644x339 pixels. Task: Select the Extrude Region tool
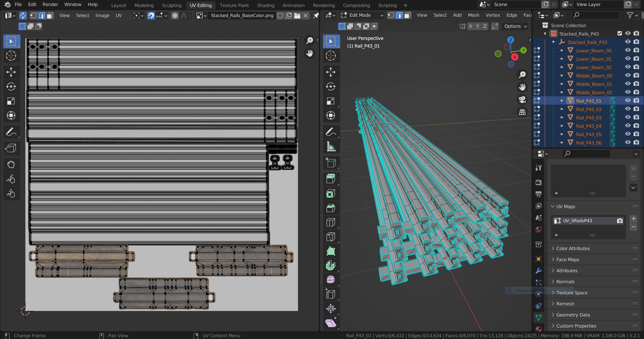[x=331, y=179]
